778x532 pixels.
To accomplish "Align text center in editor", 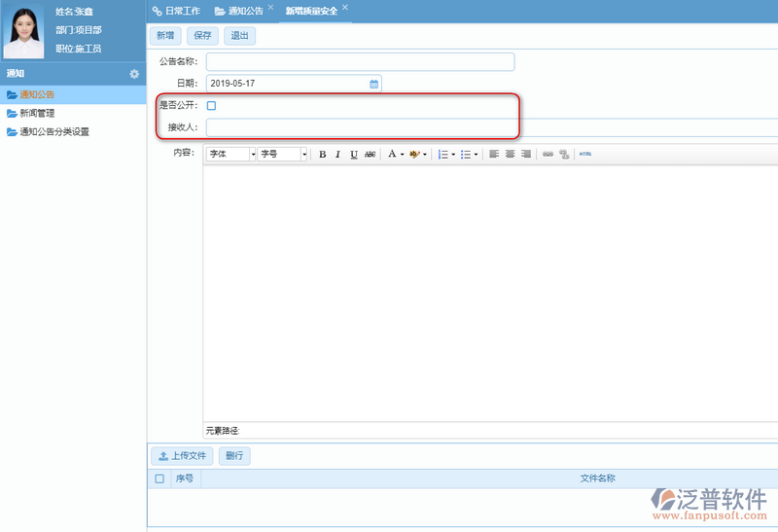I will point(510,155).
